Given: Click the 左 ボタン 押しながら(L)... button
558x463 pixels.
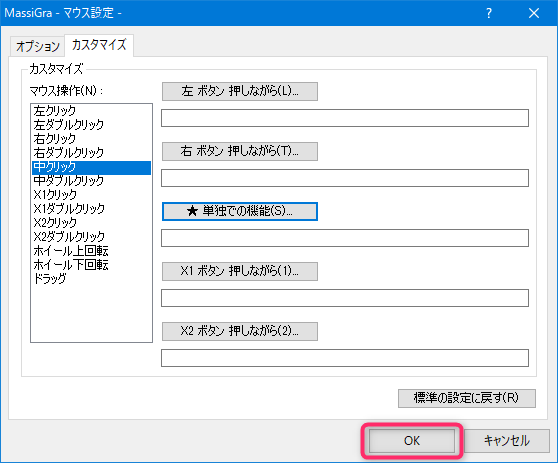Looking at the screenshot, I should point(240,91).
